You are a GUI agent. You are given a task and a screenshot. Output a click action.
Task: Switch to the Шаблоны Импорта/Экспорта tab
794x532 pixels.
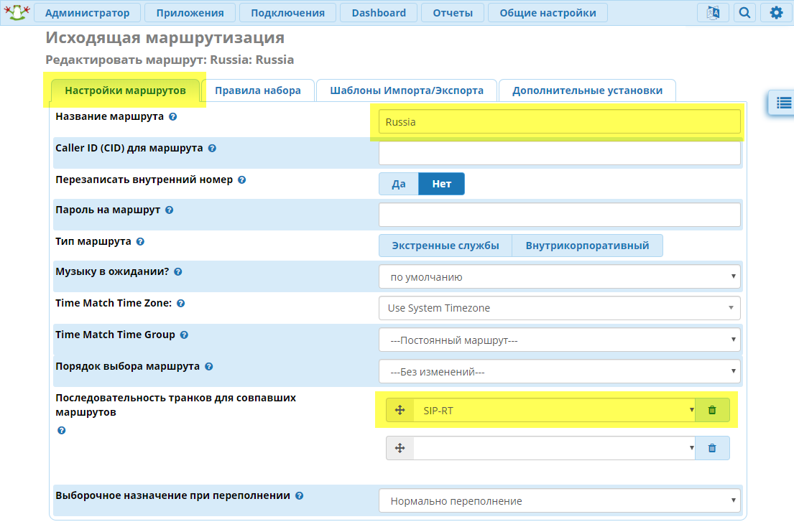407,90
